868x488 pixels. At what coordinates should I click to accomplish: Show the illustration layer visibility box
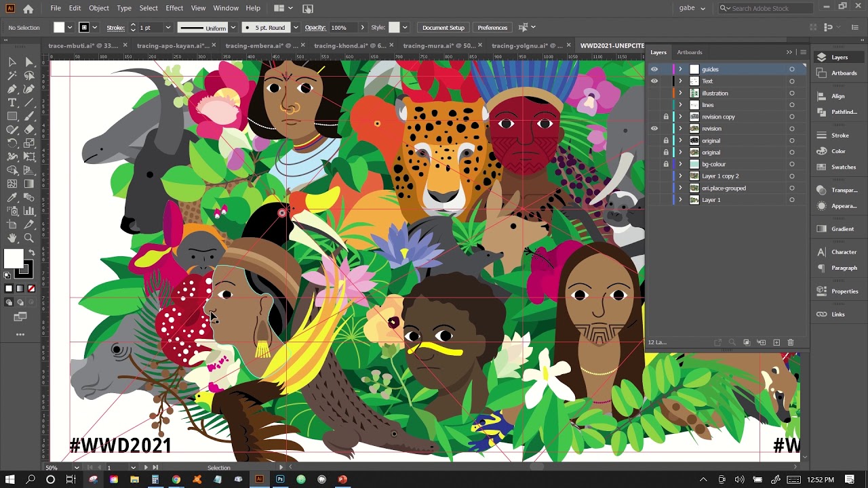(654, 93)
